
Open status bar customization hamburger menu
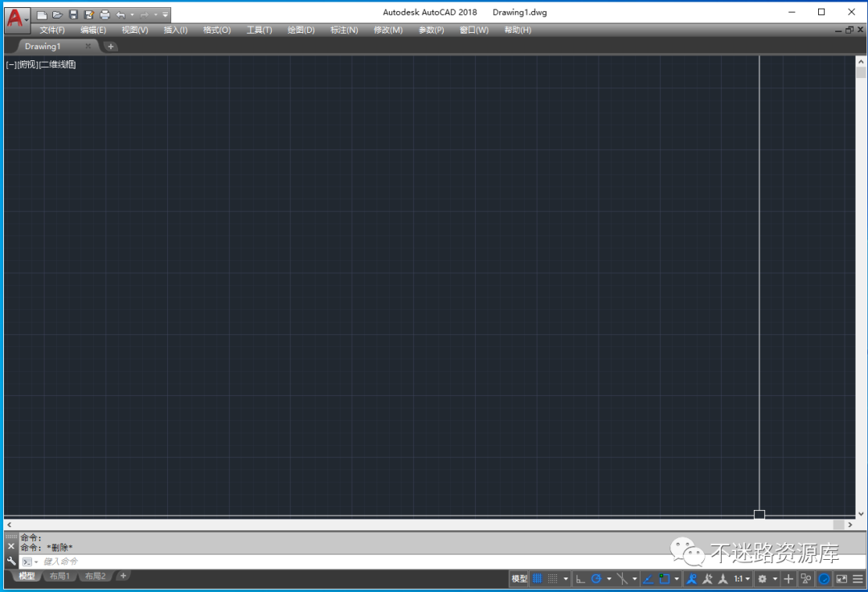(858, 578)
